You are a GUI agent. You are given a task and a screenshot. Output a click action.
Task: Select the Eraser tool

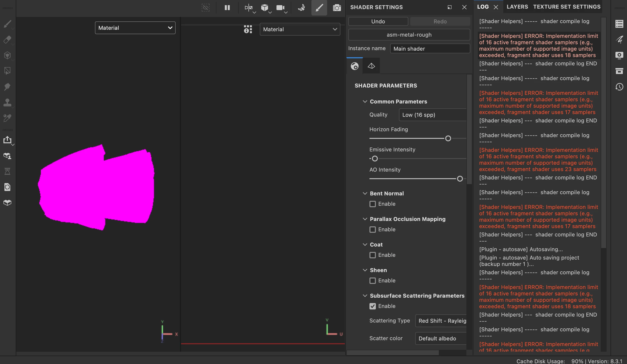click(7, 40)
